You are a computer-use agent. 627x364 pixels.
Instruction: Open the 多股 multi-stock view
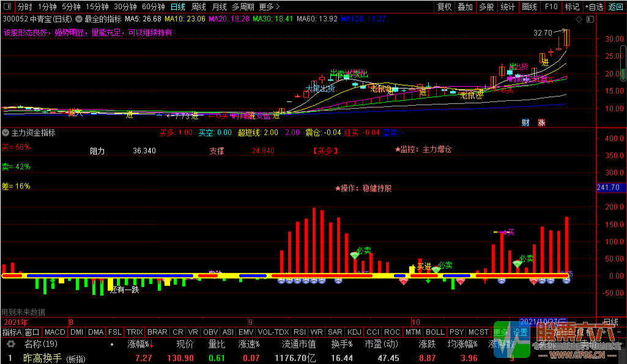click(x=487, y=7)
